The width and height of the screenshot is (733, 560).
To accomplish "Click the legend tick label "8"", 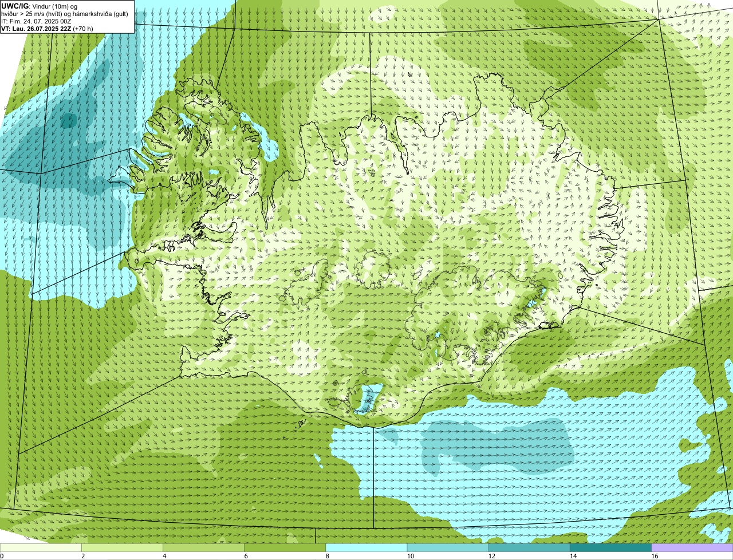I will point(327,556).
